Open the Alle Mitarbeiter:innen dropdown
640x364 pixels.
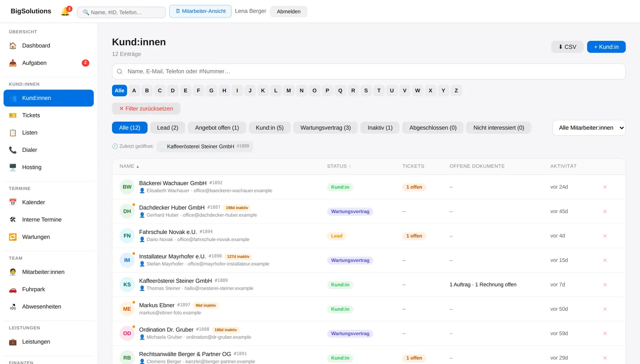pos(589,128)
